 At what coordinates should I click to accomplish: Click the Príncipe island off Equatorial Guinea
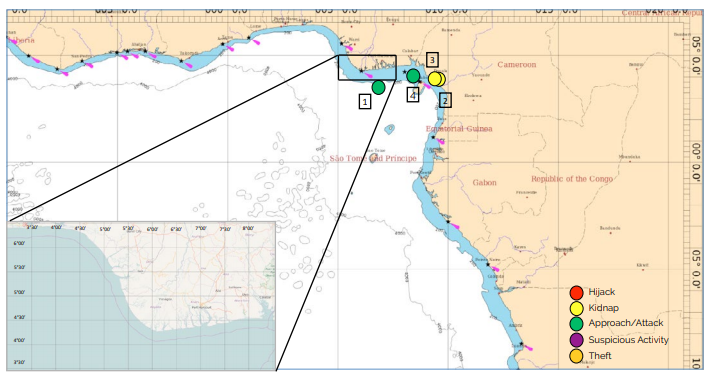[x=390, y=130]
